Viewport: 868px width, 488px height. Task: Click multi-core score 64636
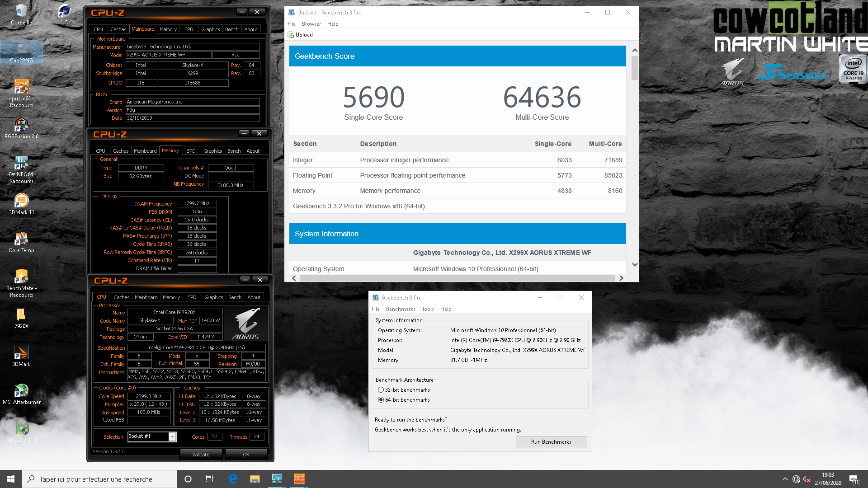tap(542, 97)
